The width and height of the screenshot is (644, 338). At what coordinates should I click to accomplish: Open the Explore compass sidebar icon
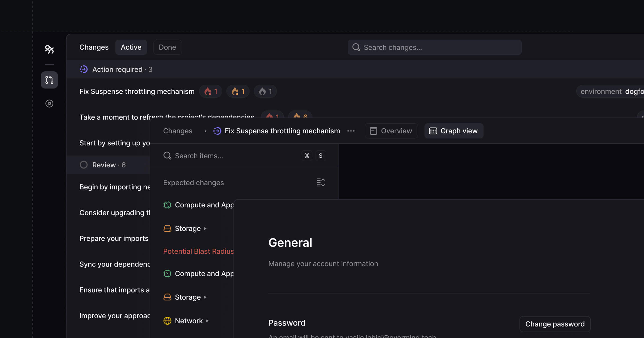click(x=49, y=104)
